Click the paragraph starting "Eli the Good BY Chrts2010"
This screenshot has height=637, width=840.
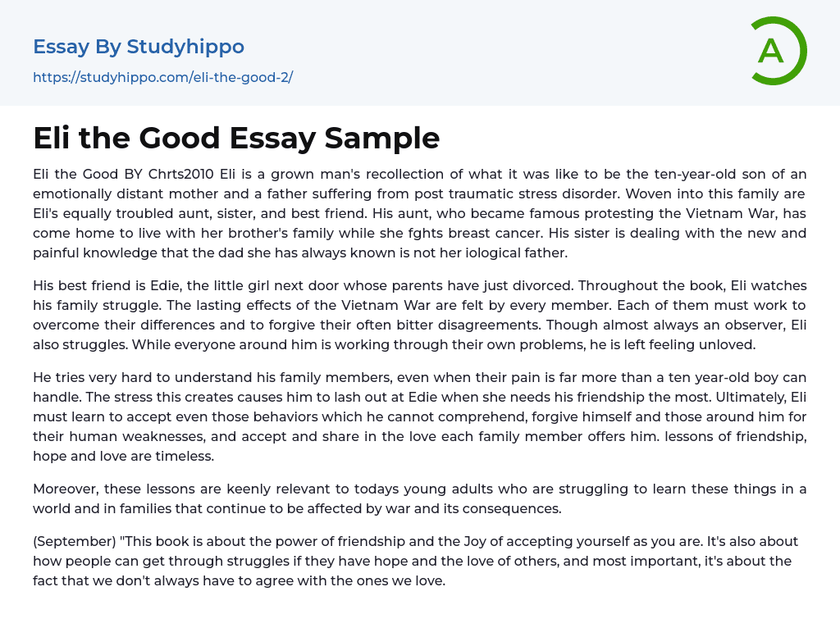[x=419, y=213]
